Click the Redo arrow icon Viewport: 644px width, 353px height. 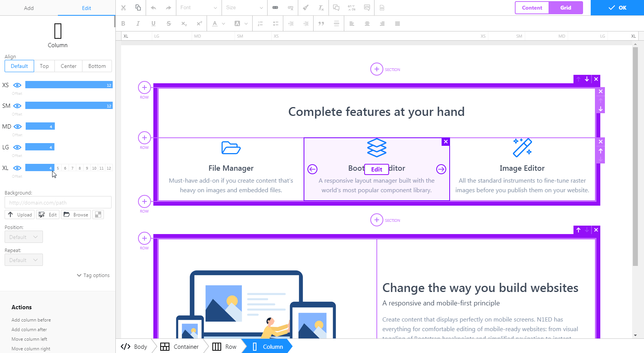[168, 8]
